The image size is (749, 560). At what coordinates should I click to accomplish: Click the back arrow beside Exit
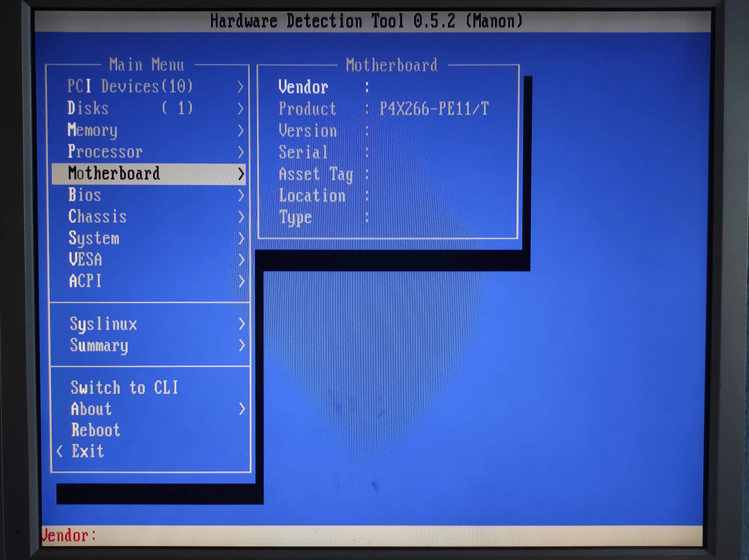[x=60, y=451]
